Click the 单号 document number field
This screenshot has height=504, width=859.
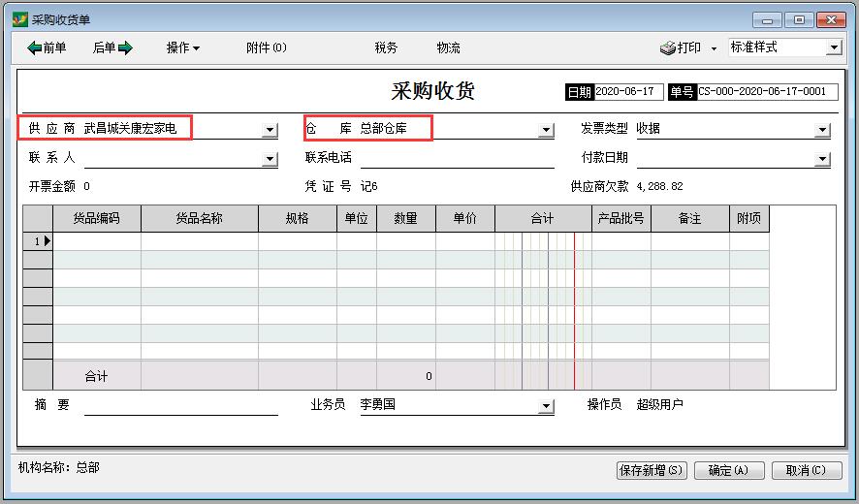[x=768, y=92]
